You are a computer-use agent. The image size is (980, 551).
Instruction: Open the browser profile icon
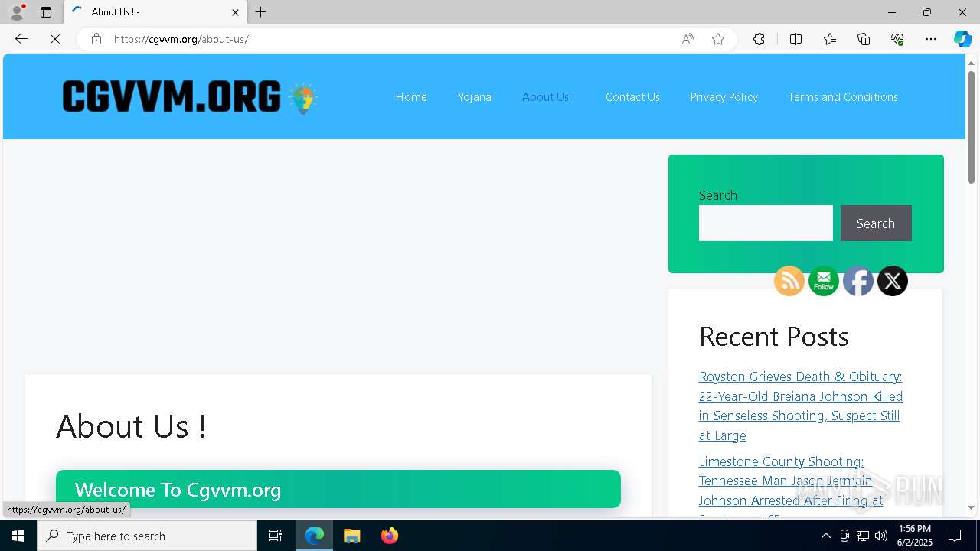click(17, 12)
